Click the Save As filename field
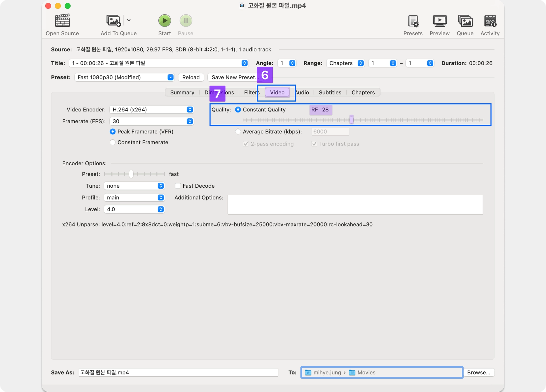 (x=178, y=372)
